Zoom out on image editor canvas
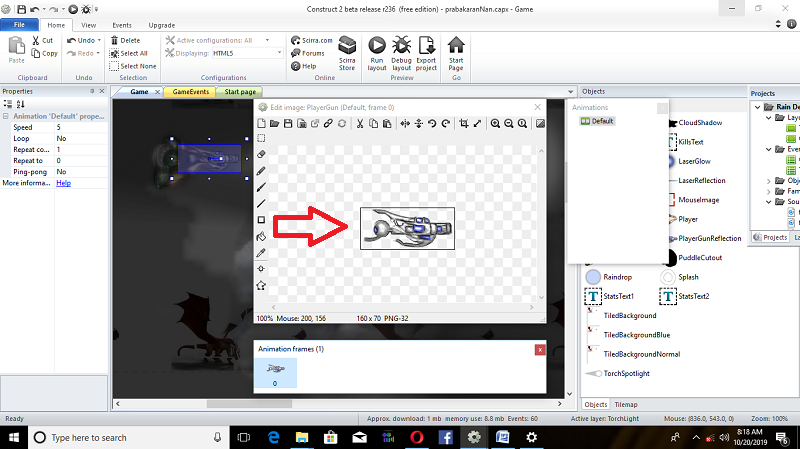 pyautogui.click(x=509, y=123)
